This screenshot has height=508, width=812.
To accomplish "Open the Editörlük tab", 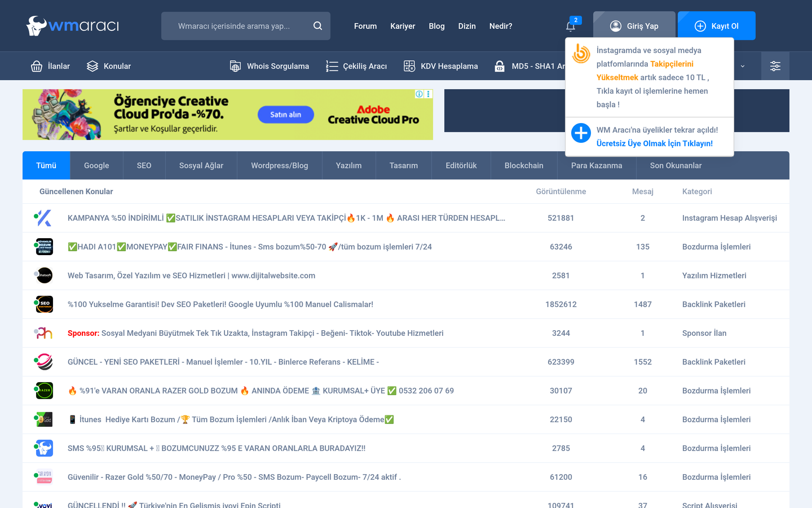I will coord(461,165).
